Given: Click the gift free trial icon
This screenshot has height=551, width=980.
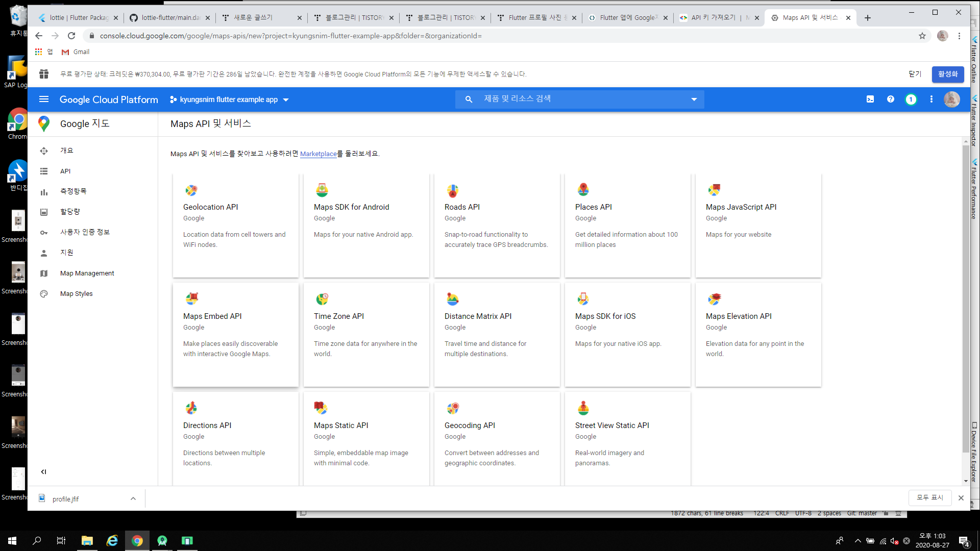Looking at the screenshot, I should (44, 74).
